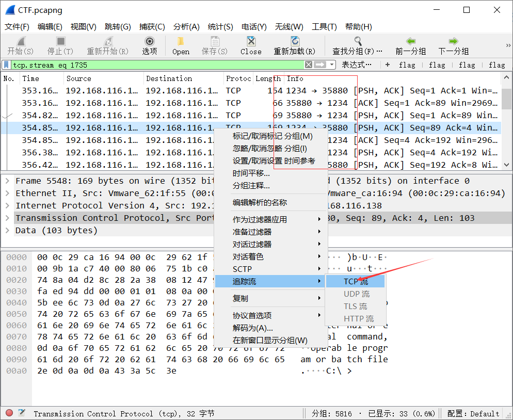Choose Mark/Unmark packet (标记/取消标记 分组)
The height and width of the screenshot is (420, 513).
point(271,136)
